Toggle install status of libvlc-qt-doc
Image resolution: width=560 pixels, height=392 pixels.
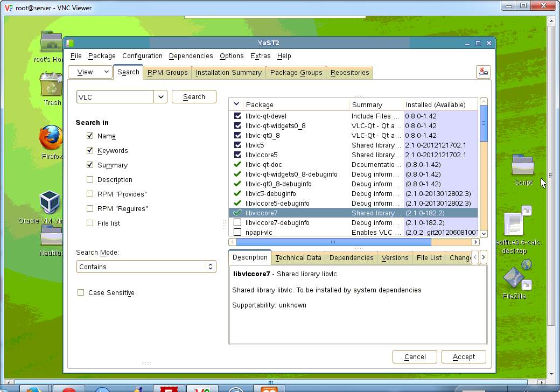[x=237, y=165]
